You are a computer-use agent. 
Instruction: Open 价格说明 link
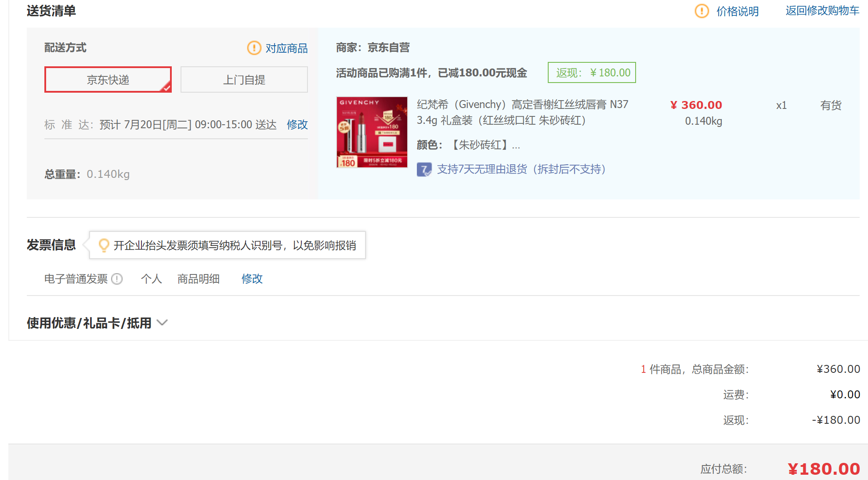point(738,11)
